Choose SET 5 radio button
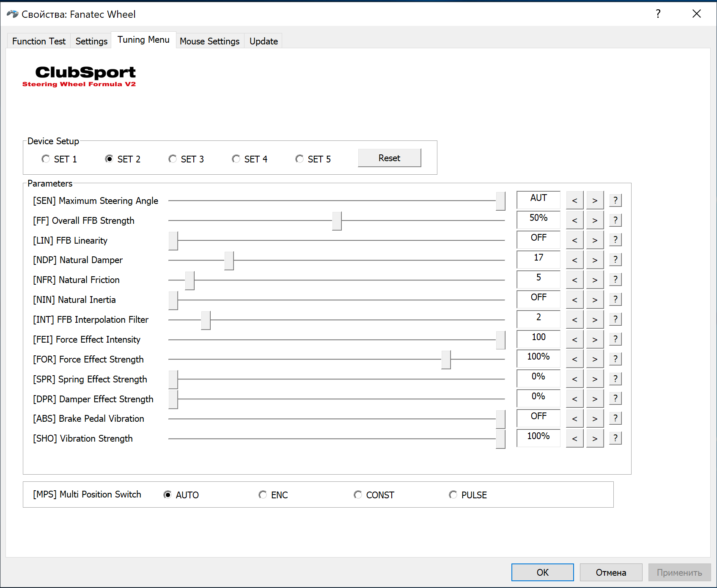The image size is (717, 588). tap(299, 159)
